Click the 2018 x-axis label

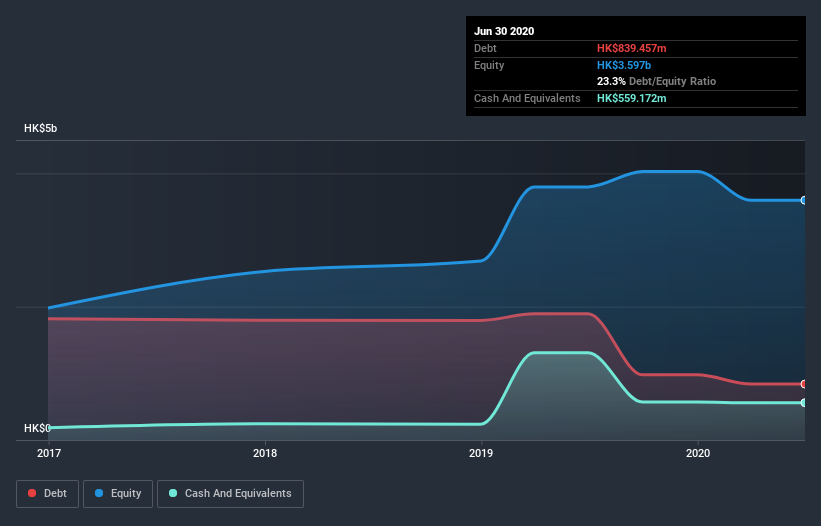coord(265,453)
